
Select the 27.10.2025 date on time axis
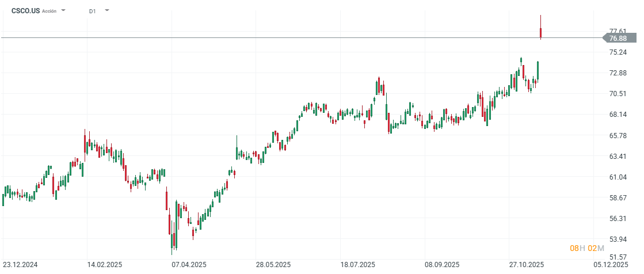tap(527, 265)
